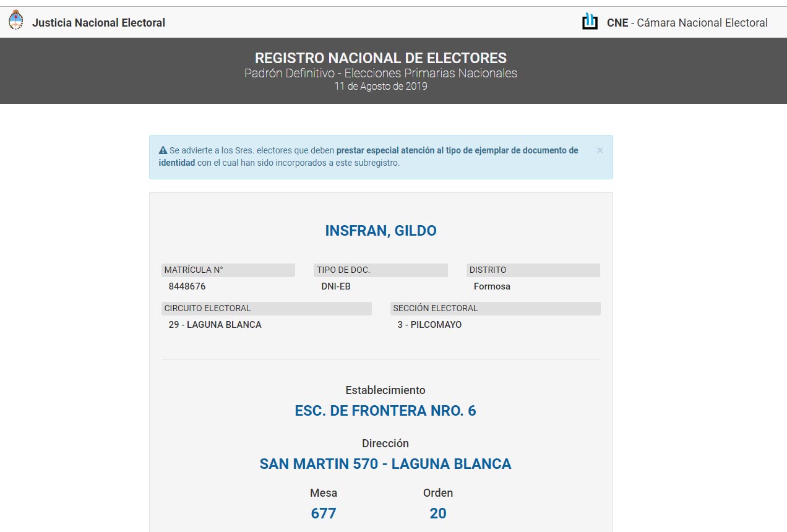
Task: Open CNE - Cámara Nacional Electoral link
Action: pos(687,23)
